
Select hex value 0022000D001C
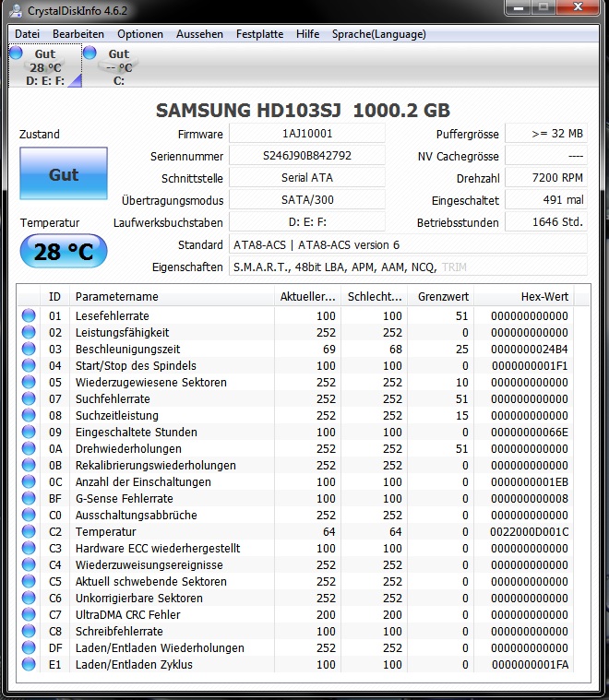point(530,532)
